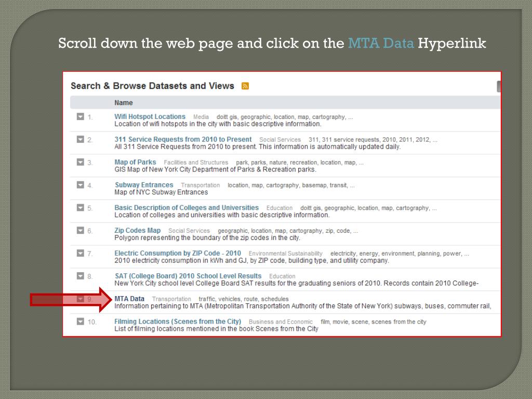
Task: Click the Facilities and Structures category tag
Action: pos(196,162)
